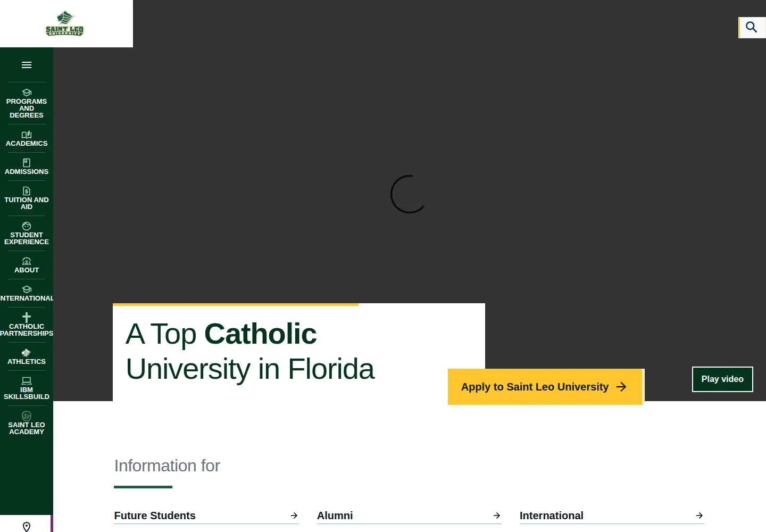Image resolution: width=766 pixels, height=532 pixels.
Task: Click the International label in the sidebar
Action: pos(27,298)
